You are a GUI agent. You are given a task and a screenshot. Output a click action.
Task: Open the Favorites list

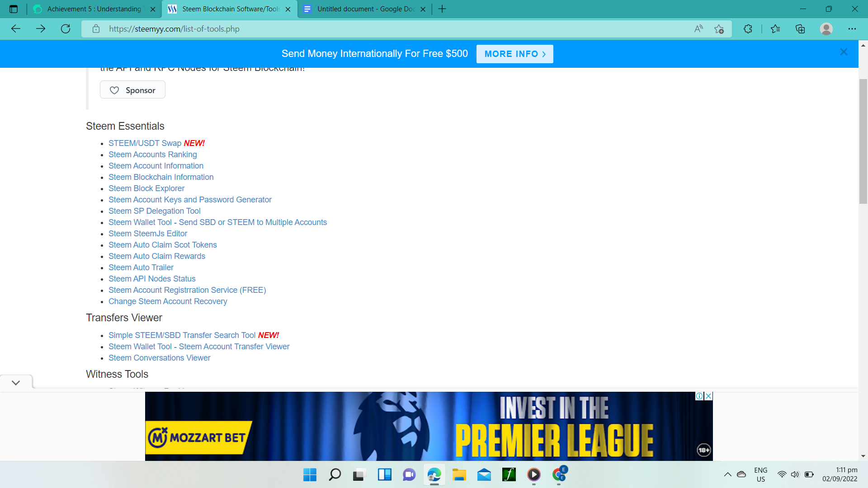coord(775,29)
